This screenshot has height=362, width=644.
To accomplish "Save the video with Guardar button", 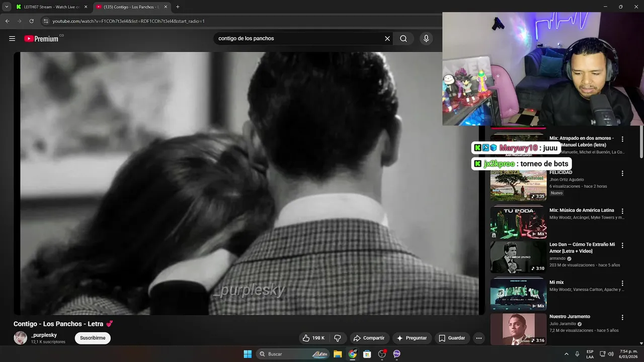I will point(452,338).
